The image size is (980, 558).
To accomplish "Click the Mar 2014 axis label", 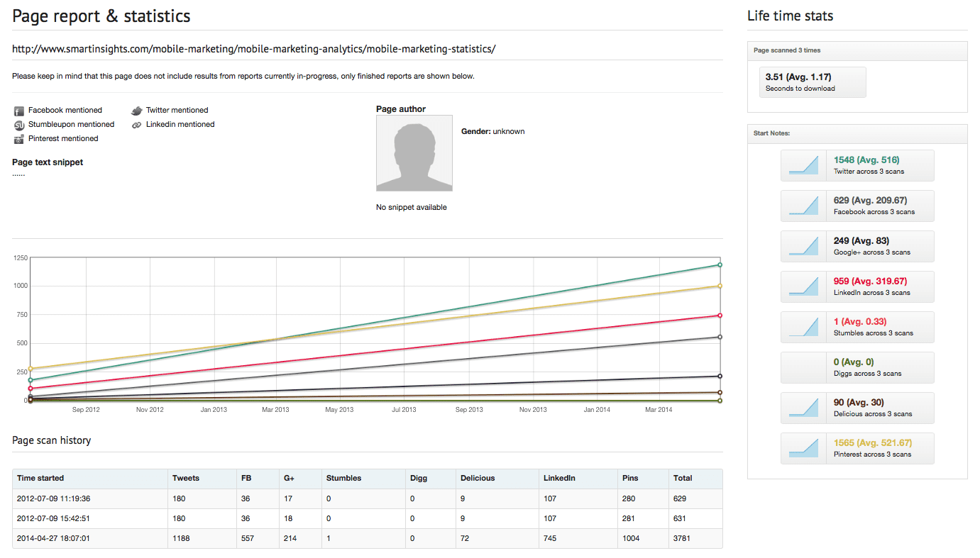I will (659, 410).
